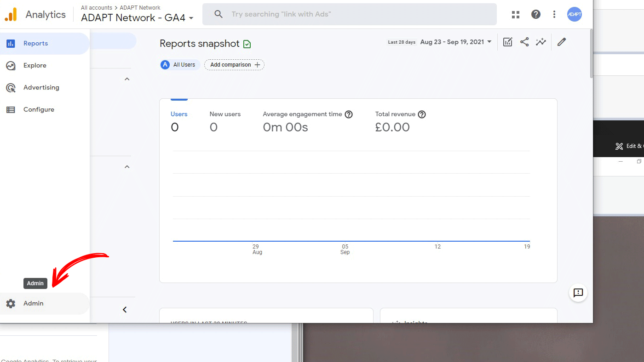Open Explore in the sidebar
Image resolution: width=644 pixels, height=362 pixels.
[x=45, y=66]
